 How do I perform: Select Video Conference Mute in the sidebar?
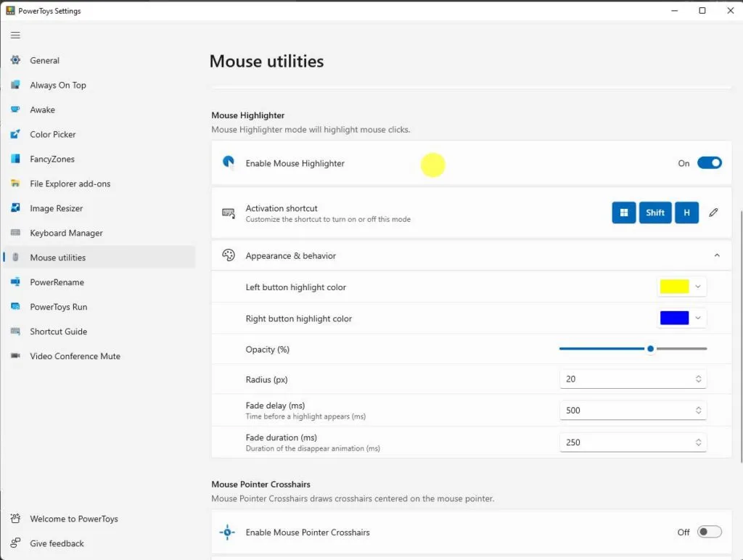click(99, 356)
